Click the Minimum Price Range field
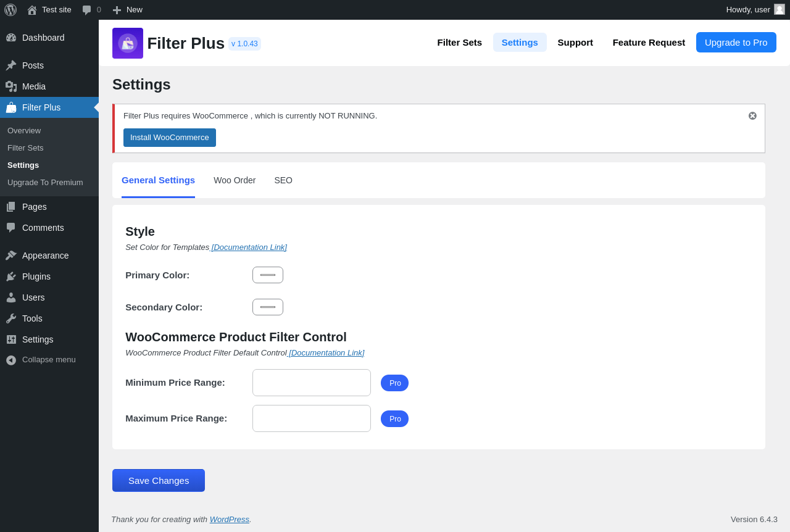Screen dimensions: 790x532 (x=312, y=383)
